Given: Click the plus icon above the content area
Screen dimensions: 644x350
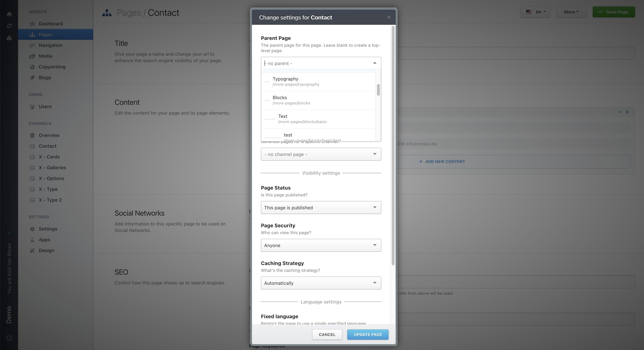Looking at the screenshot, I should click(x=627, y=112).
